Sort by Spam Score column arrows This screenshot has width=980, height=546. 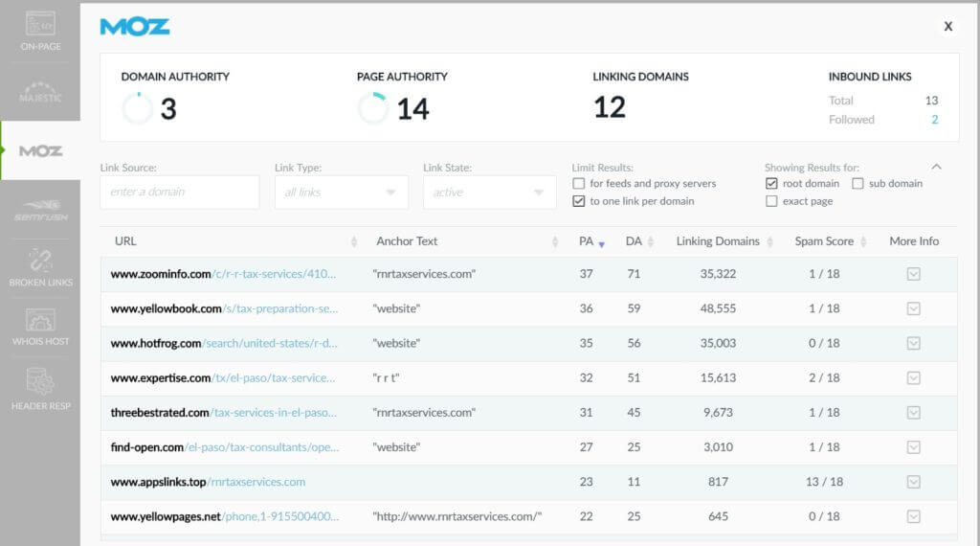(x=863, y=242)
